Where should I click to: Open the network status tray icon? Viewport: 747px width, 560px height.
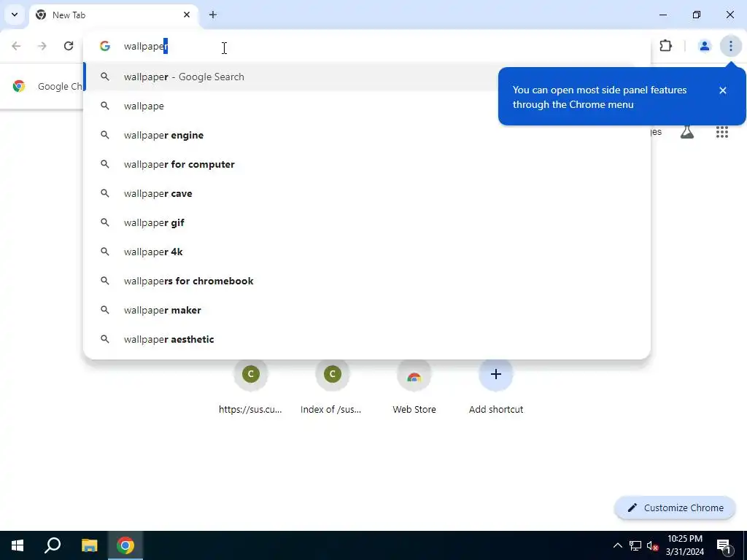click(635, 545)
